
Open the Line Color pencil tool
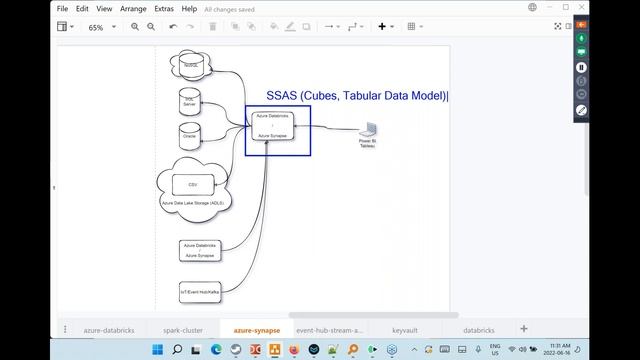pos(290,27)
